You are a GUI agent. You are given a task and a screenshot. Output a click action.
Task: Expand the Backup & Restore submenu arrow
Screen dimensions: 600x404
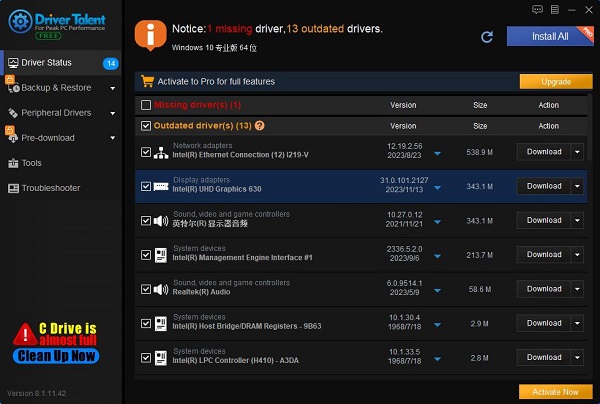(113, 88)
